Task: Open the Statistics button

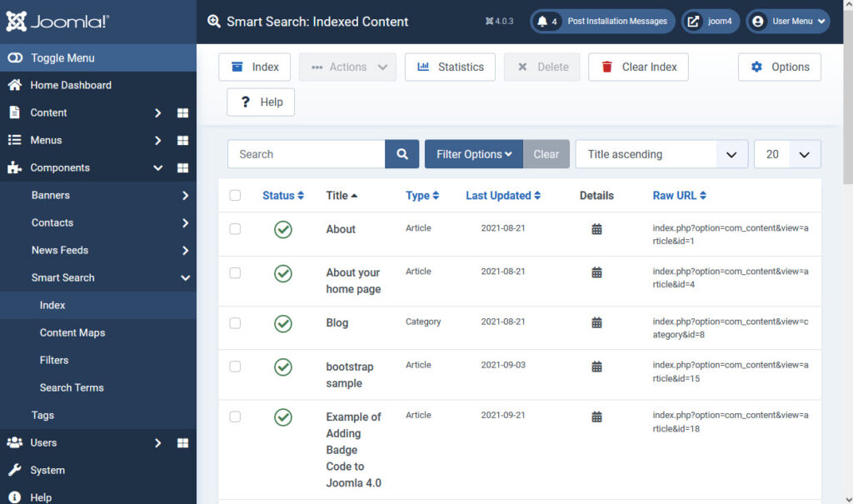Action: point(450,67)
